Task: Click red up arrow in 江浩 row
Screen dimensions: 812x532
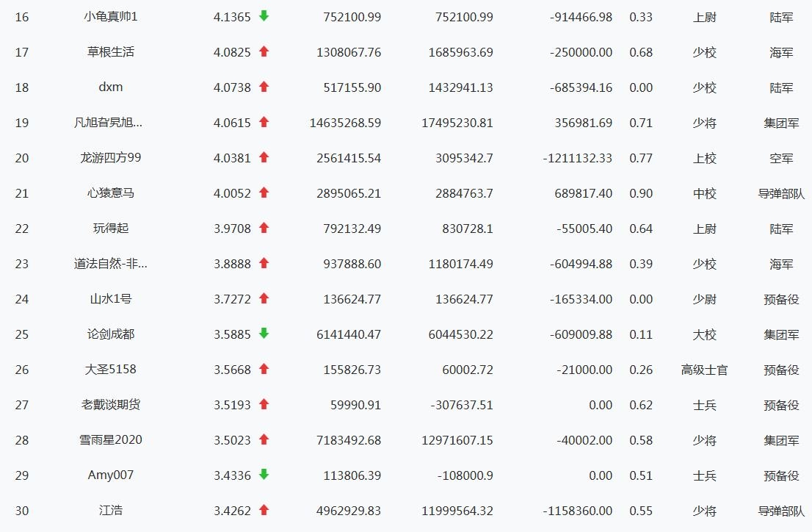Action: pyautogui.click(x=264, y=510)
